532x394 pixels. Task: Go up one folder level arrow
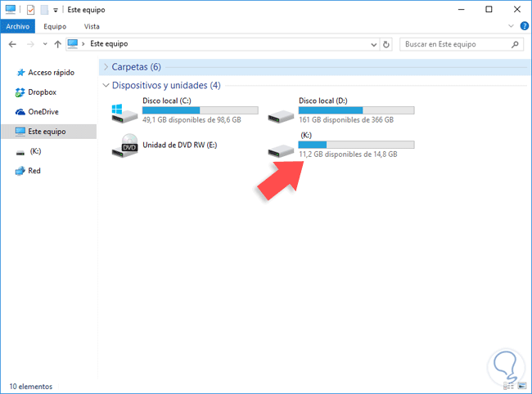coord(57,44)
